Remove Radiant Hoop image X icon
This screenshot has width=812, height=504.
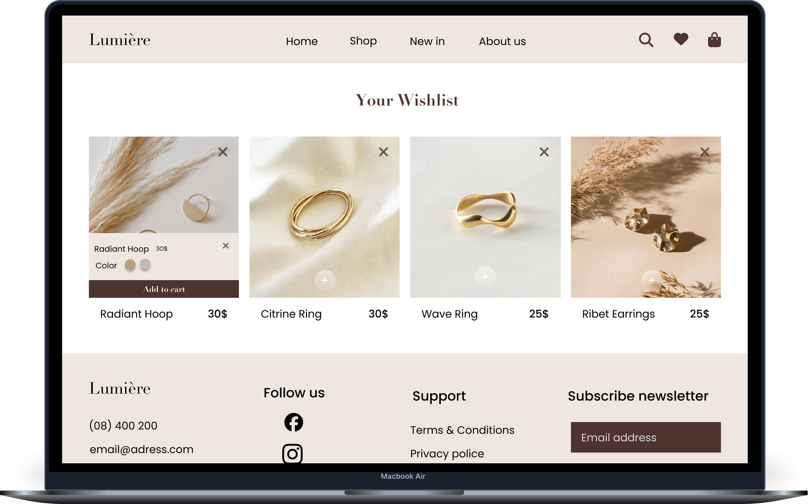224,153
